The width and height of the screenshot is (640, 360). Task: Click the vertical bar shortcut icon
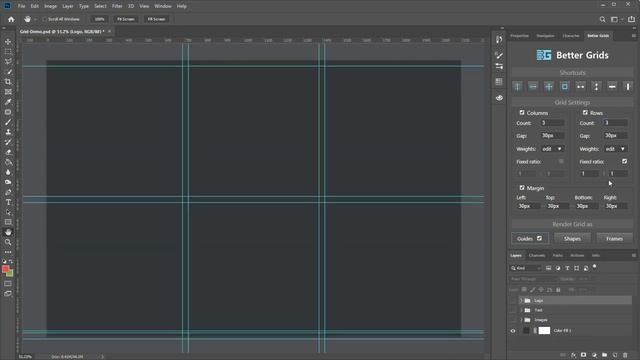[x=628, y=87]
